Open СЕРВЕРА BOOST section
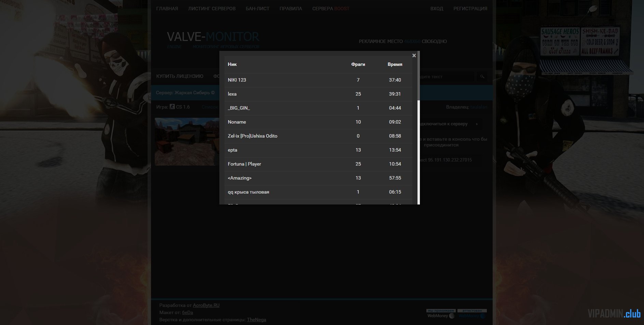 tap(331, 9)
